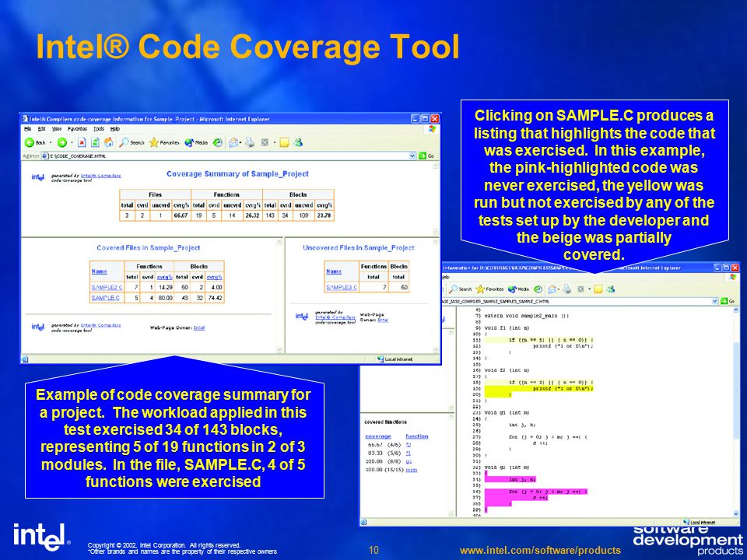This screenshot has height=560, width=747.
Task: Click Stop icon in Sample_Project window
Action: click(x=82, y=142)
